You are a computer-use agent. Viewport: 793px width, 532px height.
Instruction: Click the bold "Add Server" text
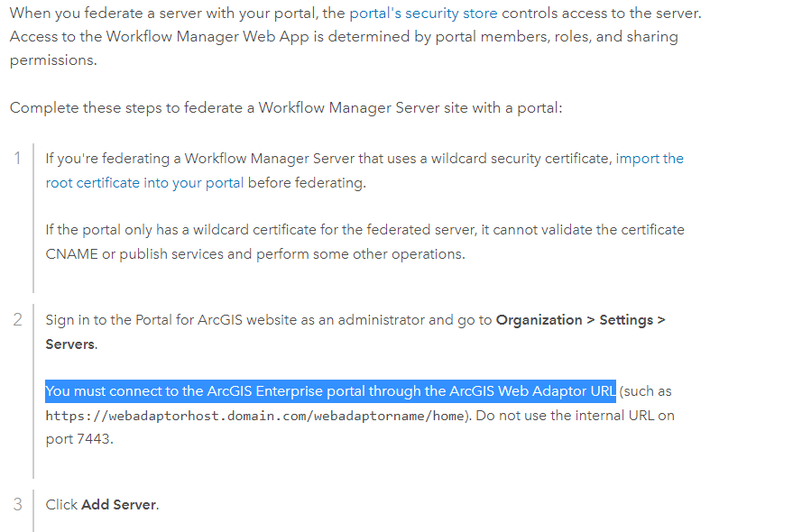click(119, 505)
